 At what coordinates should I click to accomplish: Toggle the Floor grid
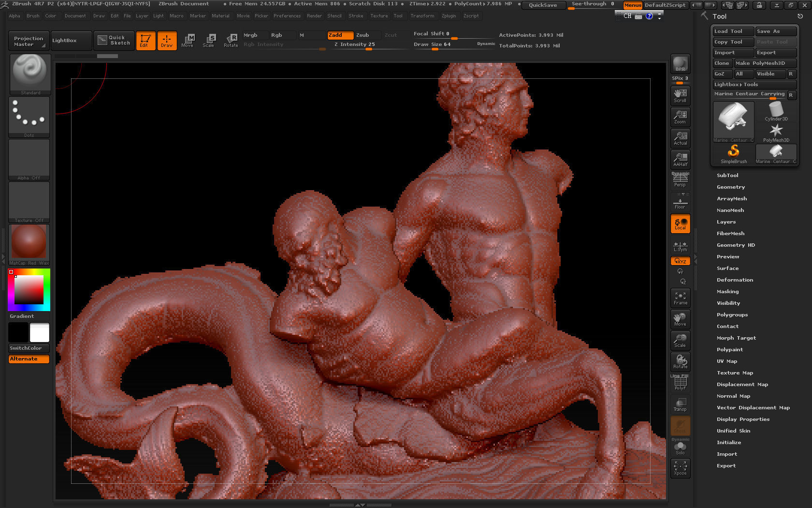click(680, 202)
